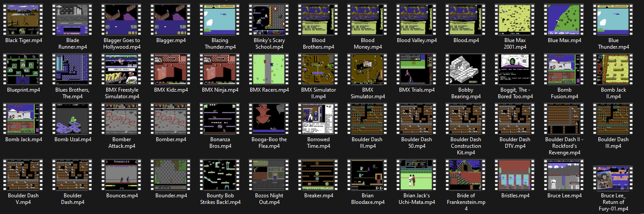This screenshot has width=644, height=214.
Task: Select the Blueprint.mp4 video thumbnail
Action: 24,69
